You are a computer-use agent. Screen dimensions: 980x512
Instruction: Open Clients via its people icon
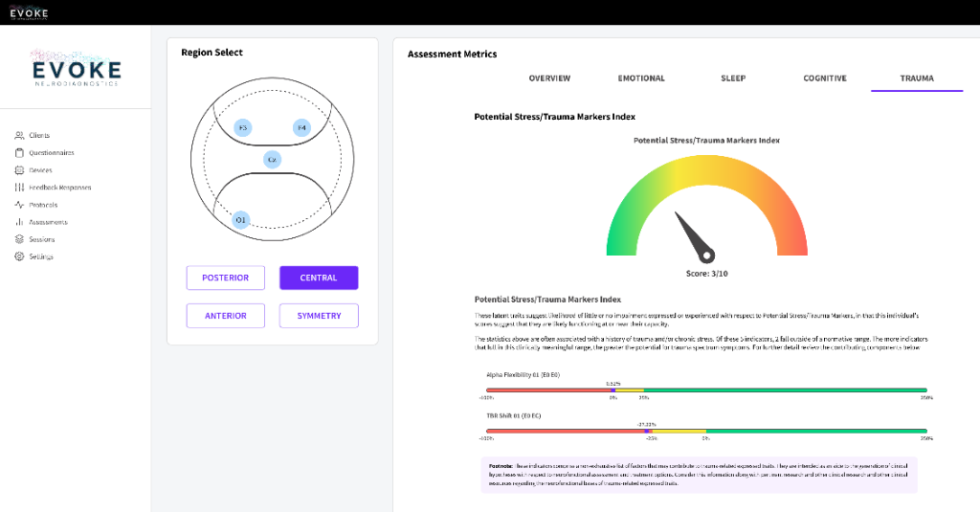19,135
